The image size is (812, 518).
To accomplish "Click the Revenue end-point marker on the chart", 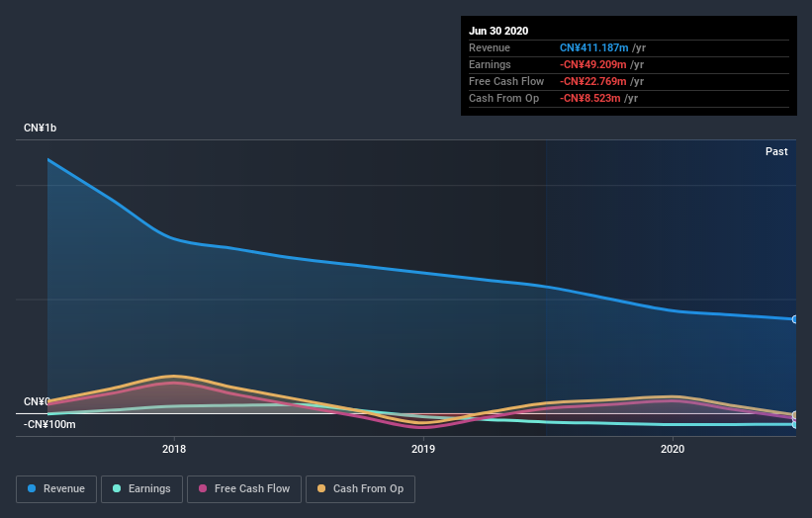I will [x=795, y=319].
